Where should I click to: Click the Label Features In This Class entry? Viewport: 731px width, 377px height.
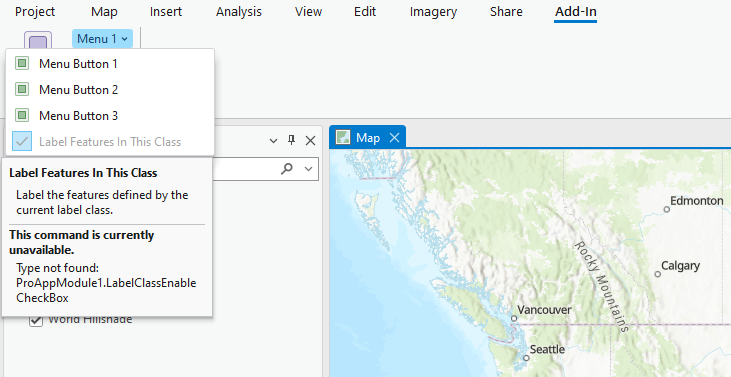tap(110, 142)
